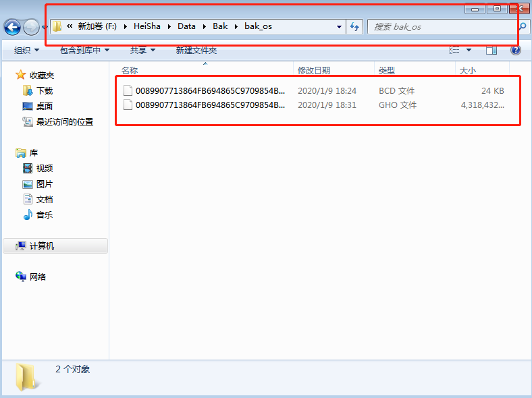
Task: Click the 搜索 bak_os search field
Action: [x=439, y=27]
